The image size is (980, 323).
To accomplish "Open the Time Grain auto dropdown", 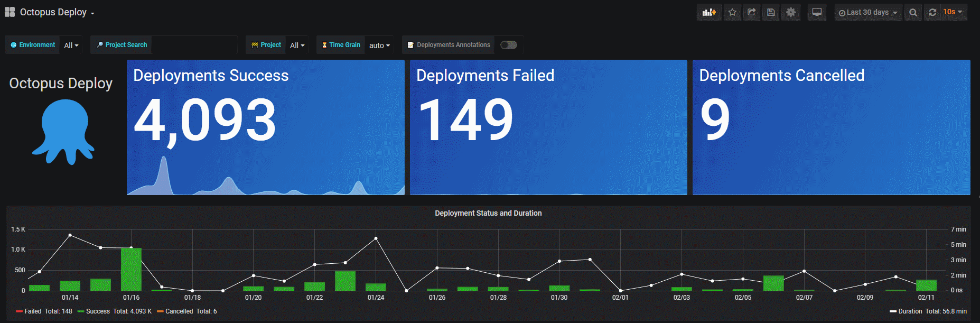I will [x=379, y=45].
